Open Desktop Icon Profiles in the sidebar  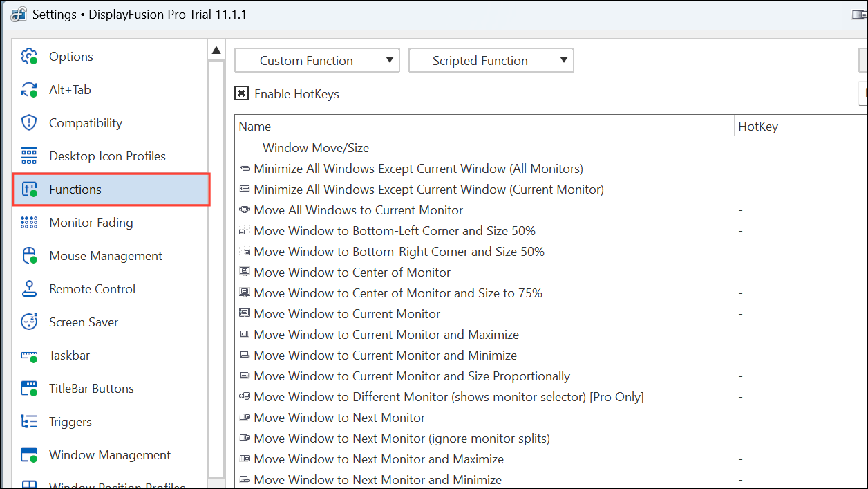(x=107, y=156)
